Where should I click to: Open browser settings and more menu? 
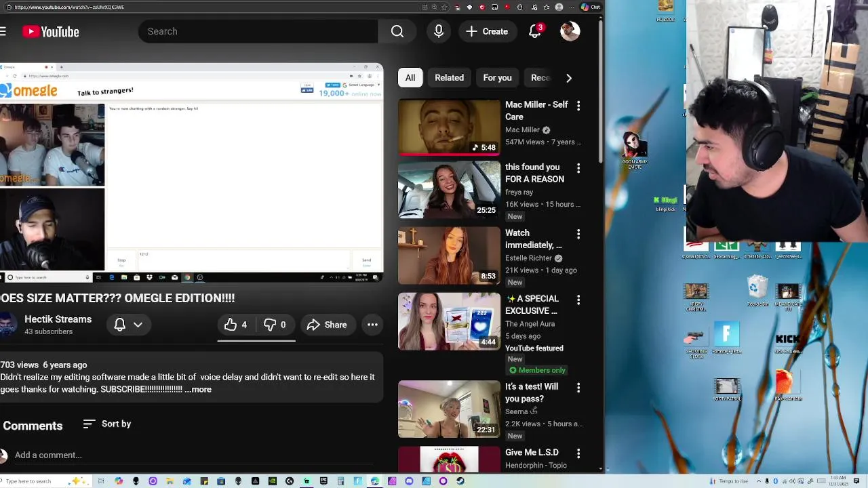point(572,7)
